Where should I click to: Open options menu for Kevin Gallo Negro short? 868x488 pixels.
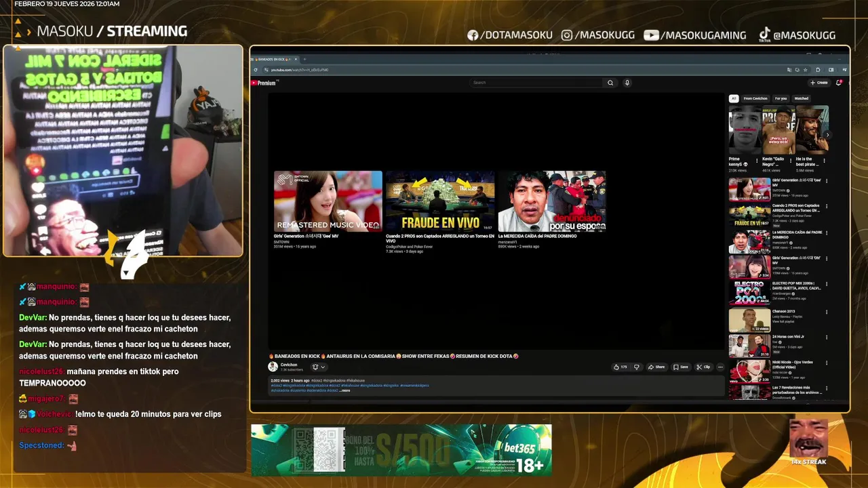click(790, 161)
